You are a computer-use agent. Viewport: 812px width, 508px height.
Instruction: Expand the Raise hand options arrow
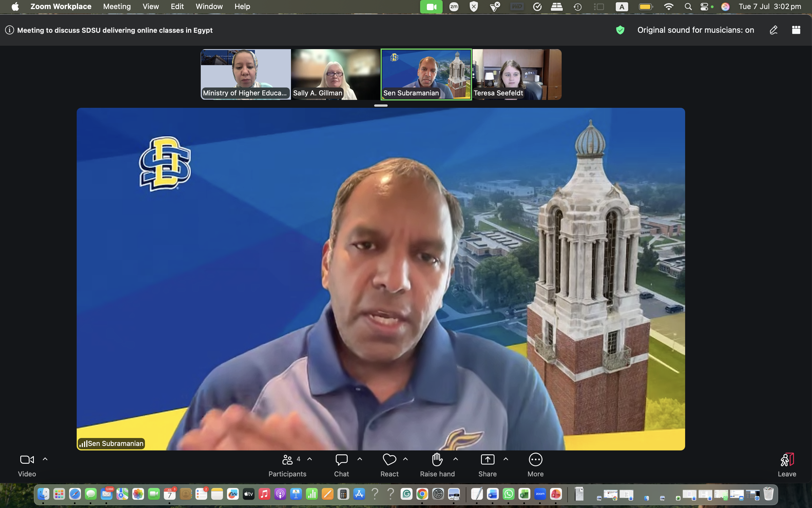456,459
